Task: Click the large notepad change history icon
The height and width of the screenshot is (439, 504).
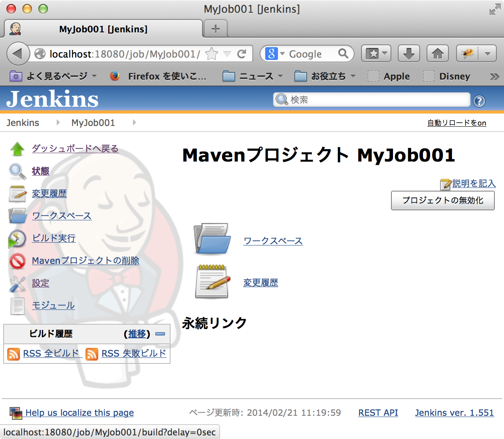Action: tap(213, 281)
